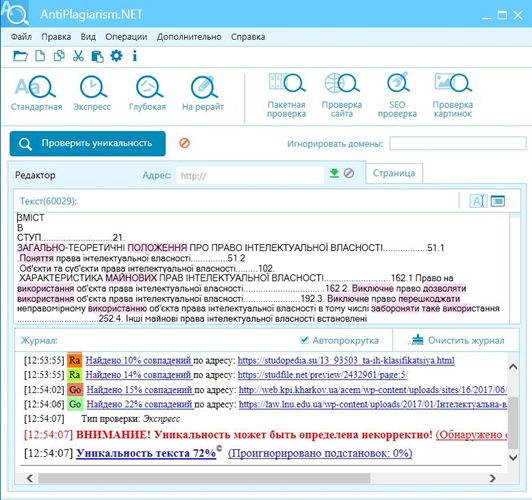Image resolution: width=532 pixels, height=500 pixels.
Task: Click Текст(60029): label
Action: [48, 201]
